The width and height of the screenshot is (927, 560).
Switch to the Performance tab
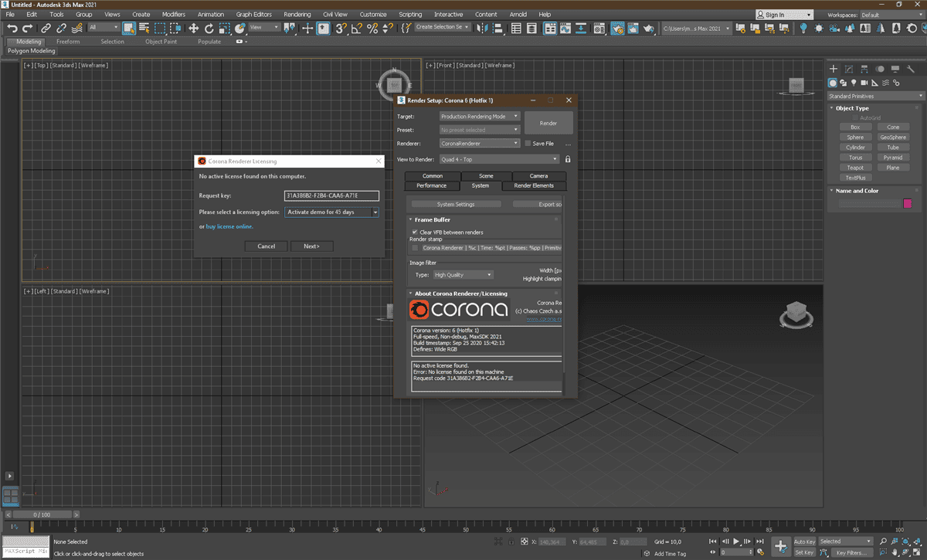(431, 185)
